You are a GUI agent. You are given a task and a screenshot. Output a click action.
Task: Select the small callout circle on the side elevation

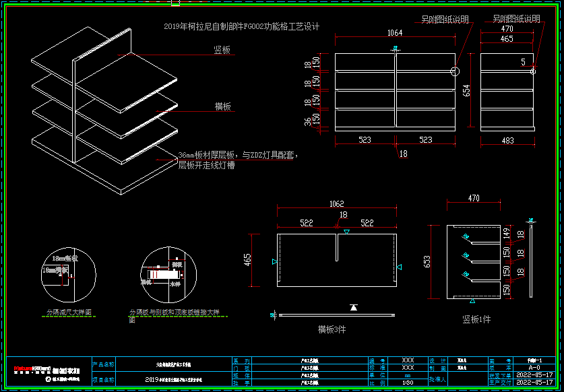(x=532, y=71)
